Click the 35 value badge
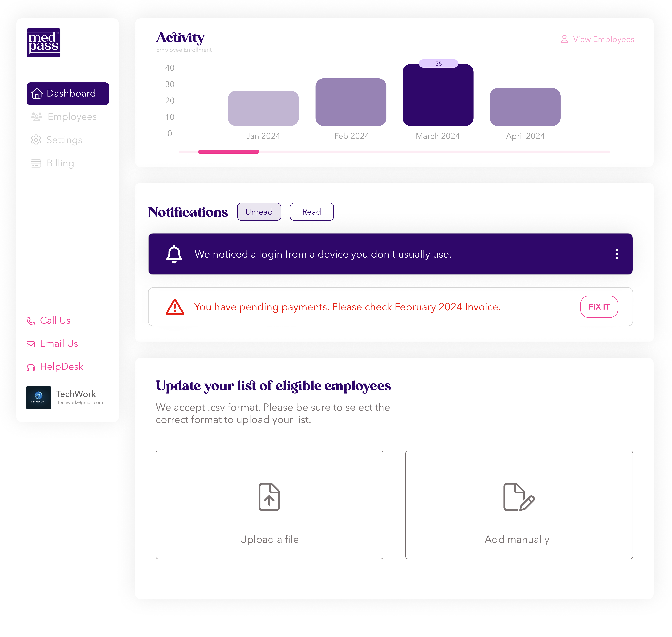The width and height of the screenshot is (672, 637). coord(439,63)
